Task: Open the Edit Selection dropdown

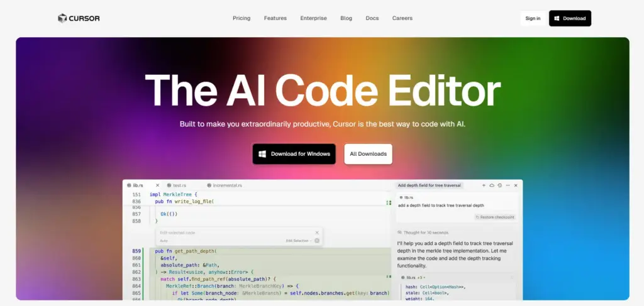Action: click(299, 241)
